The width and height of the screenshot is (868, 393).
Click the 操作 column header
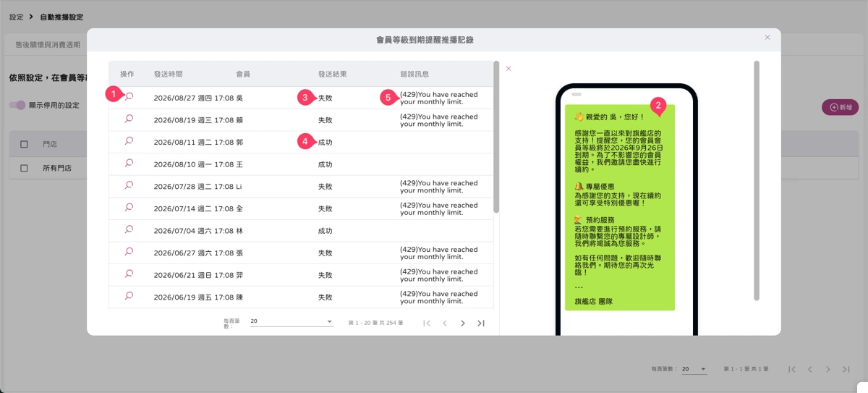[x=127, y=74]
